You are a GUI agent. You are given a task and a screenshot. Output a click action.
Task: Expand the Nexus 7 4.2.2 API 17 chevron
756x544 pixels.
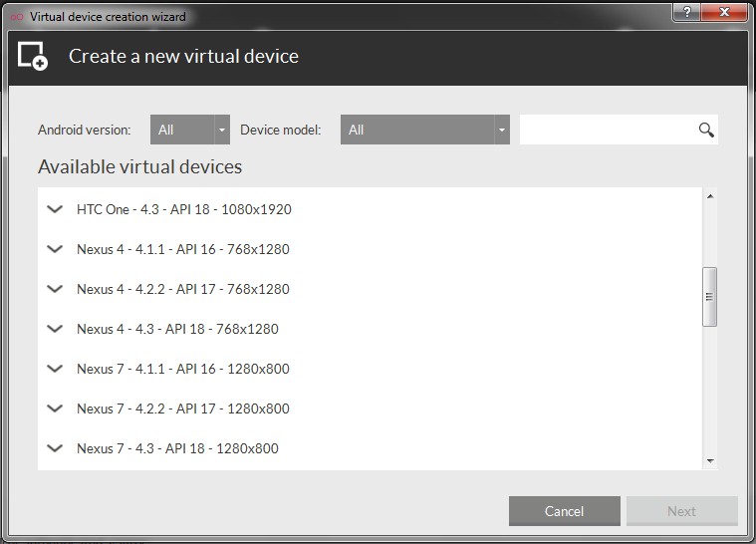[x=55, y=408]
